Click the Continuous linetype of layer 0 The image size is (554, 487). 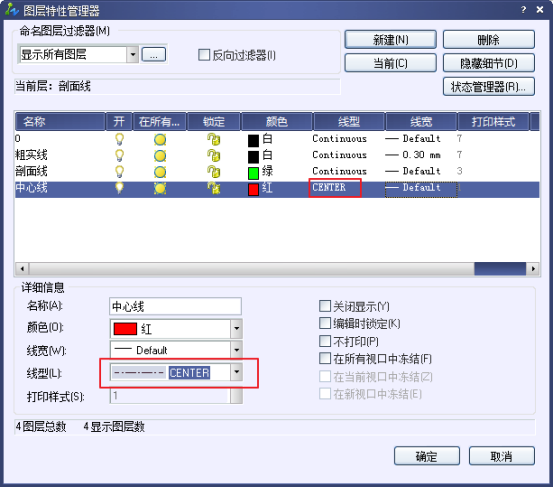(340, 139)
